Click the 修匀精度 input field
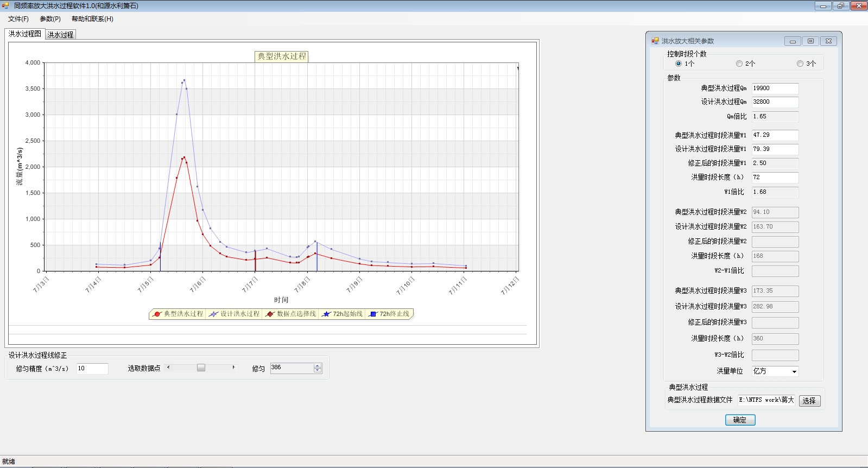 coord(92,369)
